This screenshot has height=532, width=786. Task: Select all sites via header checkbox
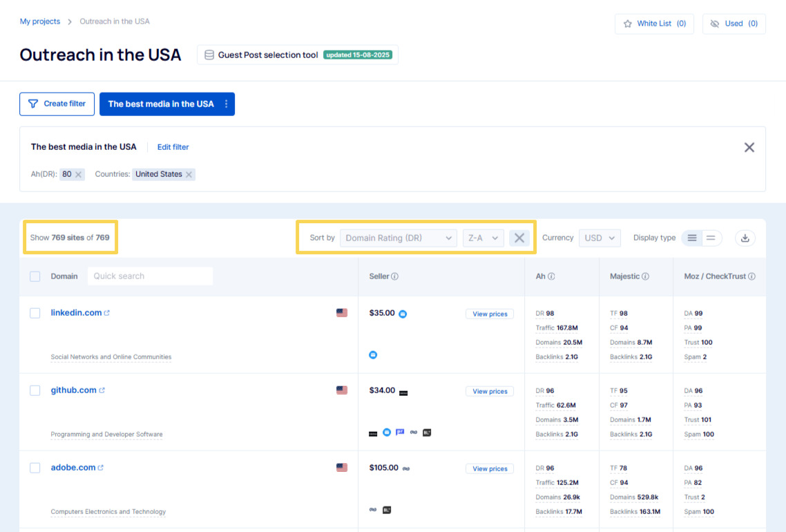(x=35, y=276)
